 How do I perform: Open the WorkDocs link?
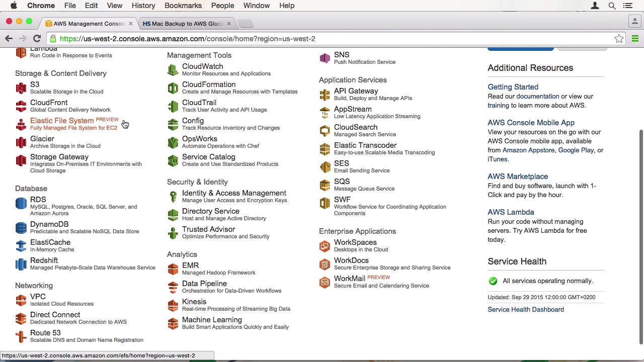pyautogui.click(x=351, y=260)
